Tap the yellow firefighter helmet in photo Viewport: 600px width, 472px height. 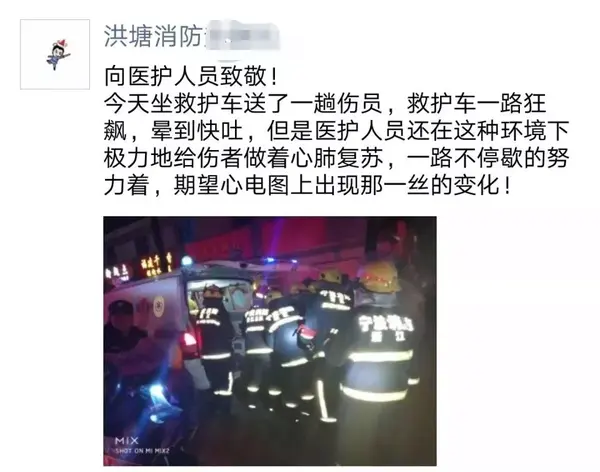click(x=379, y=277)
